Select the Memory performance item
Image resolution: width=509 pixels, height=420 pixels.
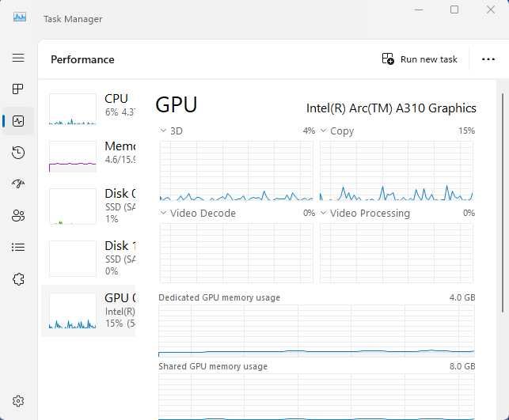[x=89, y=156]
